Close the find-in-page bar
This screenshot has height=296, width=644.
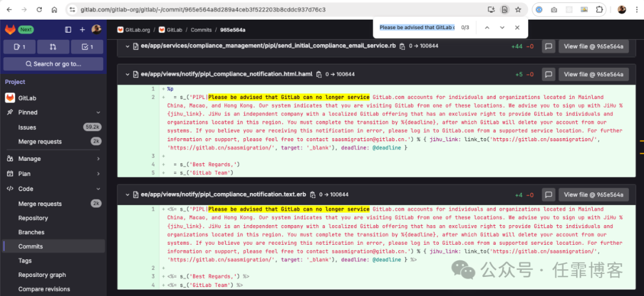coord(517,27)
